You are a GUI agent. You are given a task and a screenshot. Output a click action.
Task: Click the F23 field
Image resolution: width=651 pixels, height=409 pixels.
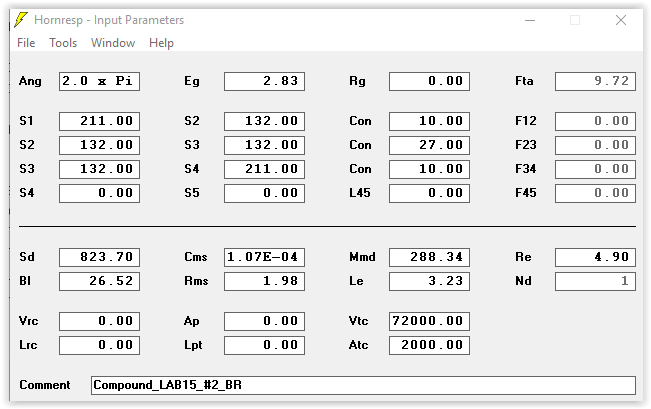pos(595,145)
